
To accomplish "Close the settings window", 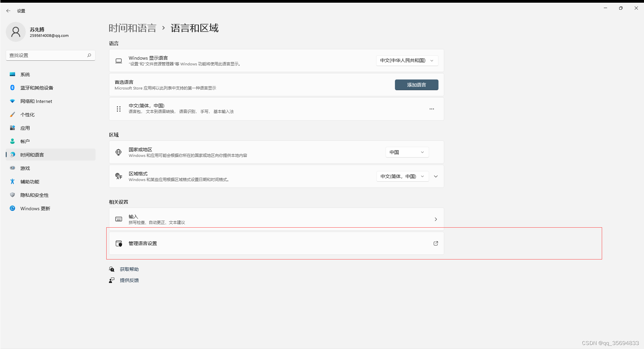I will tap(636, 8).
